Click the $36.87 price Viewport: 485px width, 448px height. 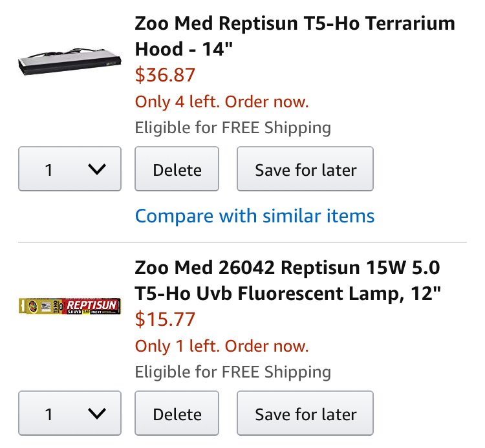pos(165,75)
